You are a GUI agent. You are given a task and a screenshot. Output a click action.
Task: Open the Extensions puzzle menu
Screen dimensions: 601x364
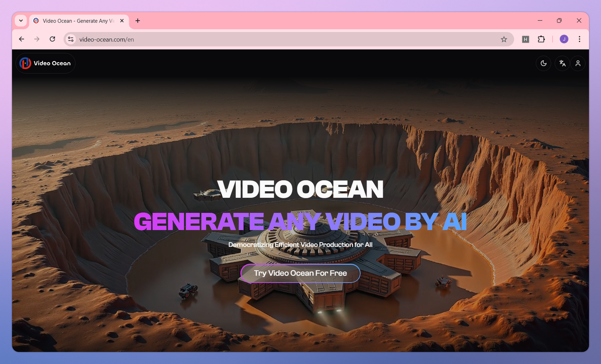(541, 39)
